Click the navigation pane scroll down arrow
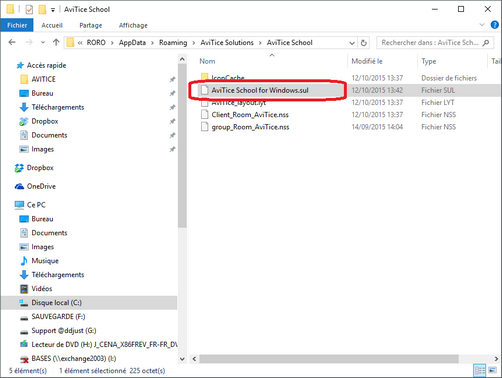The image size is (502, 378). tap(182, 359)
